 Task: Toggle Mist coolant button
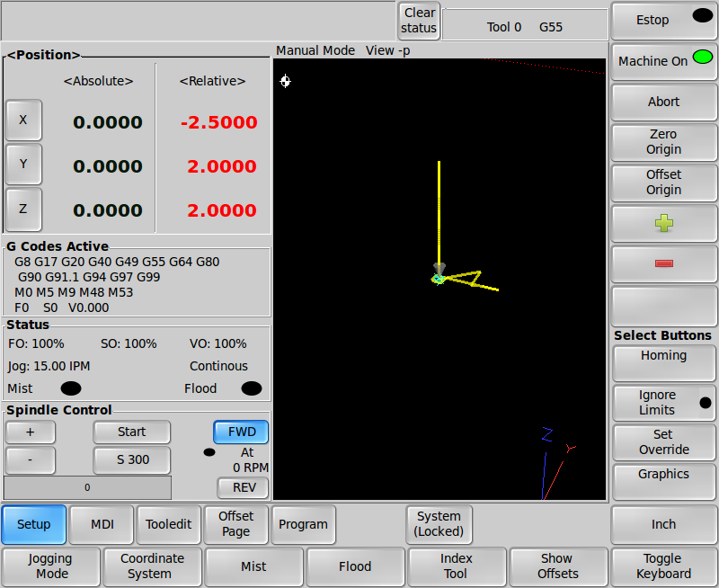coord(253,566)
